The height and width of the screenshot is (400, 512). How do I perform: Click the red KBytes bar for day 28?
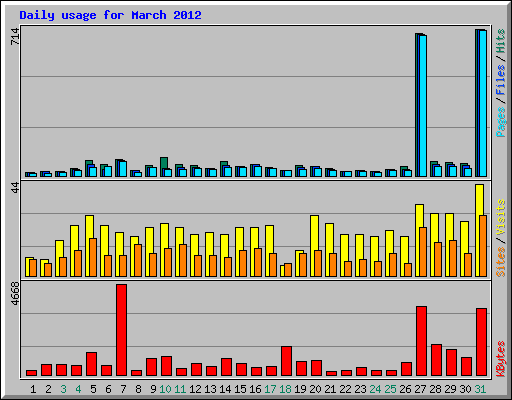point(437,360)
